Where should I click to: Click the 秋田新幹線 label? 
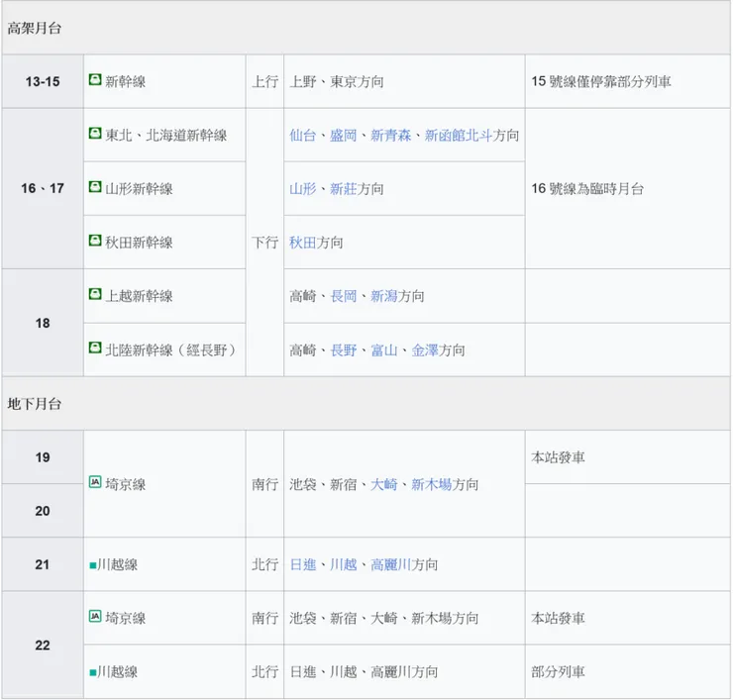click(139, 243)
